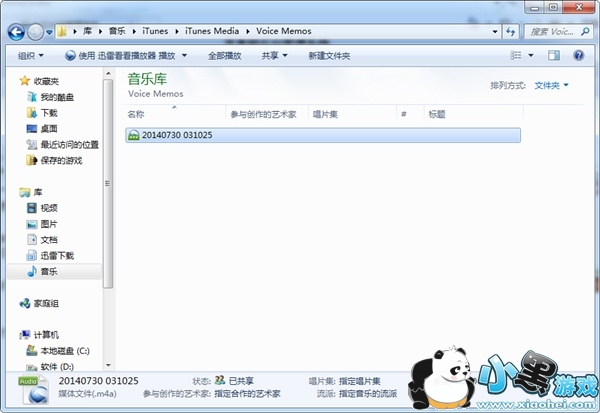
Task: Click the change view icon
Action: point(515,56)
